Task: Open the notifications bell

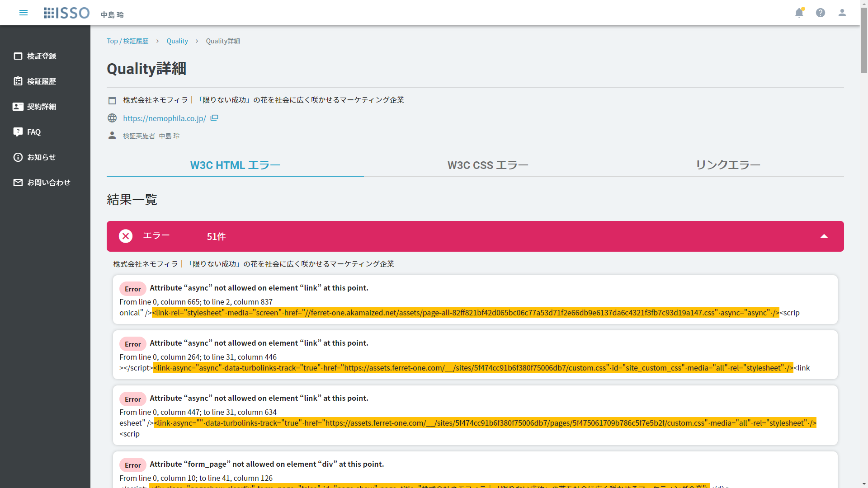Action: (799, 13)
